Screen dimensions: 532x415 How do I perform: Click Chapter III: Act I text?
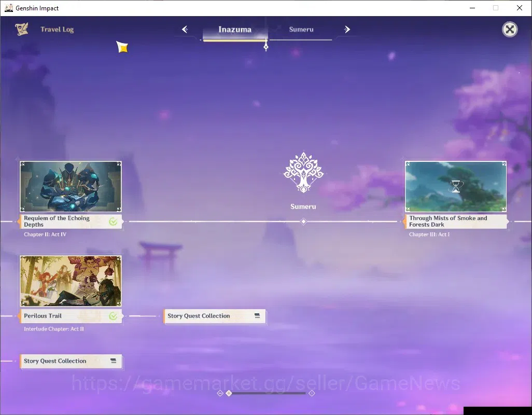[429, 234]
